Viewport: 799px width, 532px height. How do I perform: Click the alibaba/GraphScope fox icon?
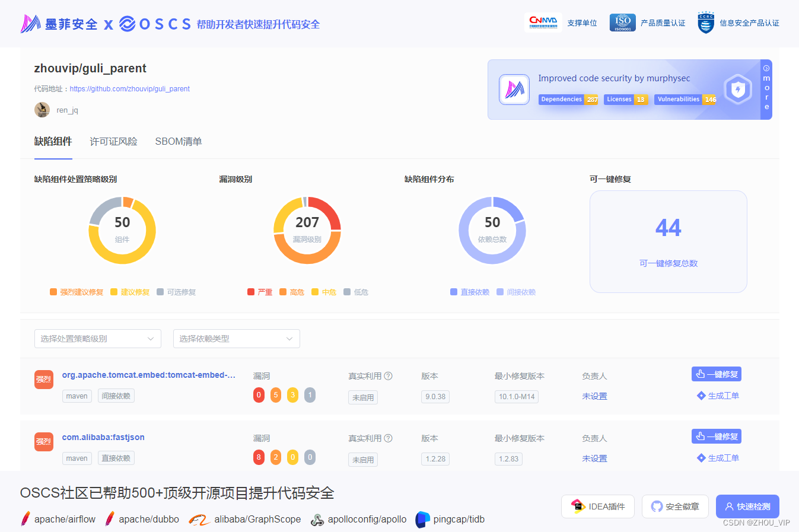200,519
